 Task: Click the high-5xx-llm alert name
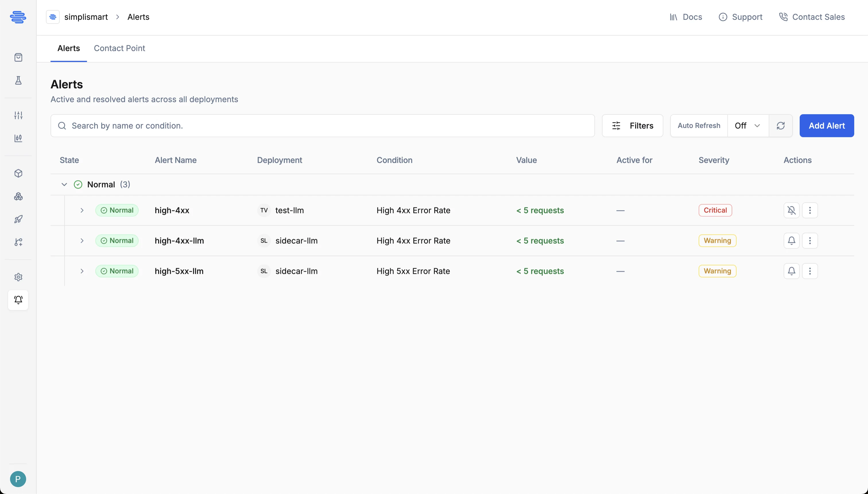[x=179, y=271]
